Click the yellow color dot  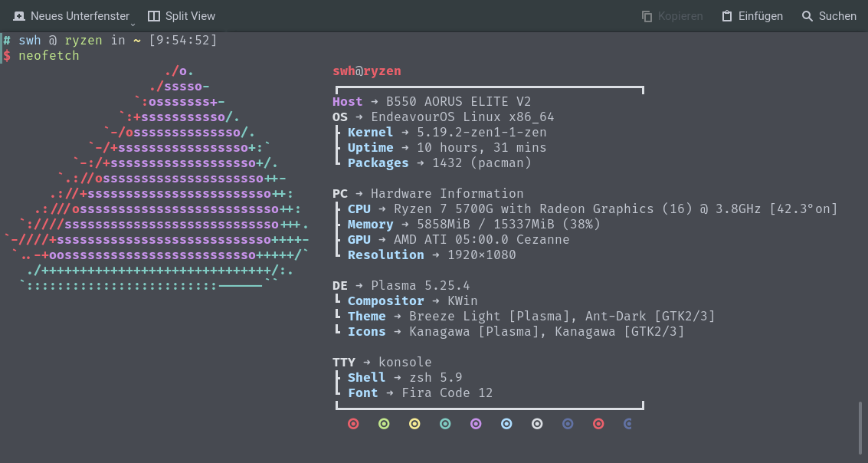(x=414, y=424)
